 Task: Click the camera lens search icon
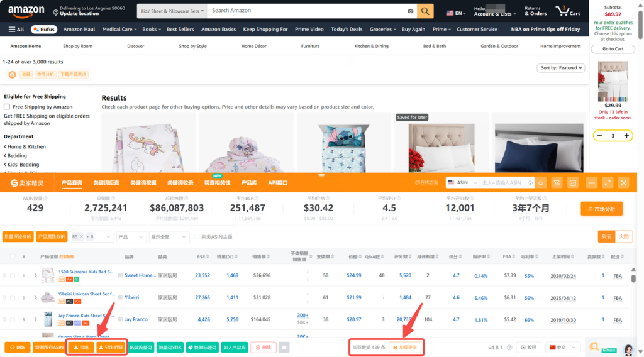click(x=411, y=11)
